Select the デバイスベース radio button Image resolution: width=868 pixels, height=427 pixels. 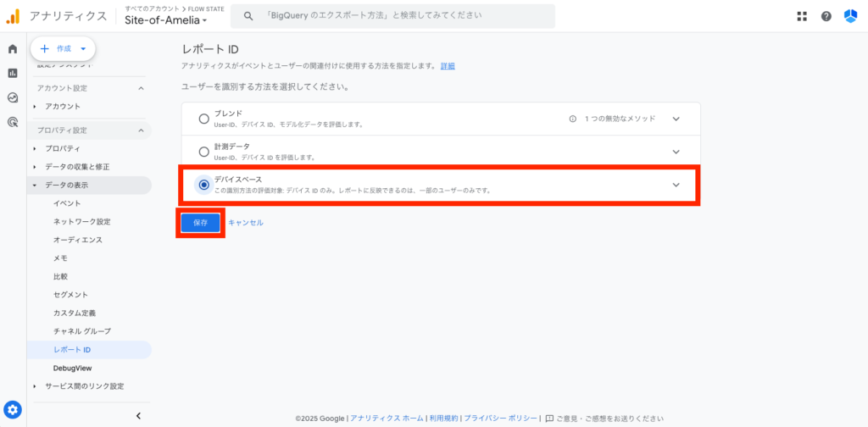[x=203, y=185]
